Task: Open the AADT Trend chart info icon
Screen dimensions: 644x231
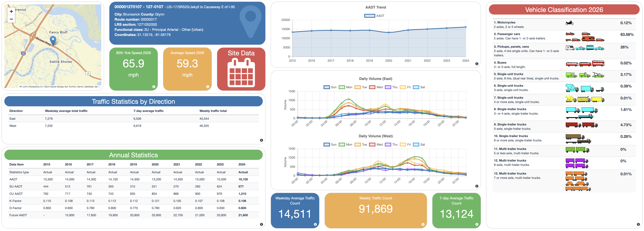Action: [476, 64]
